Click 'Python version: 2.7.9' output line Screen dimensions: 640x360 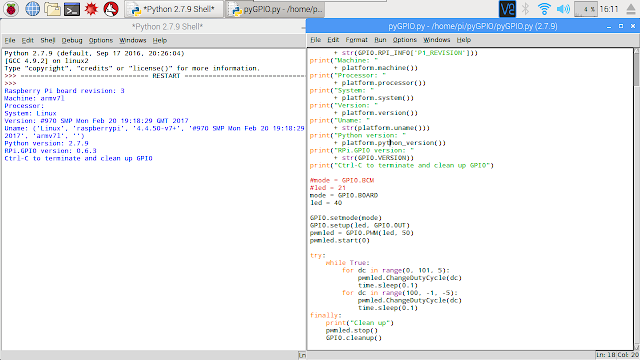[46, 143]
